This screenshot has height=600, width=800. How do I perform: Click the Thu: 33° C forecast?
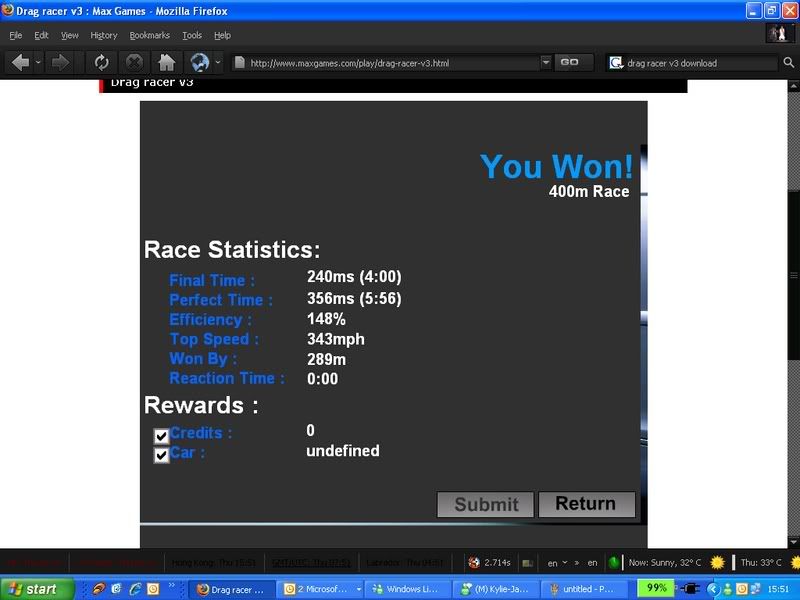[761, 562]
